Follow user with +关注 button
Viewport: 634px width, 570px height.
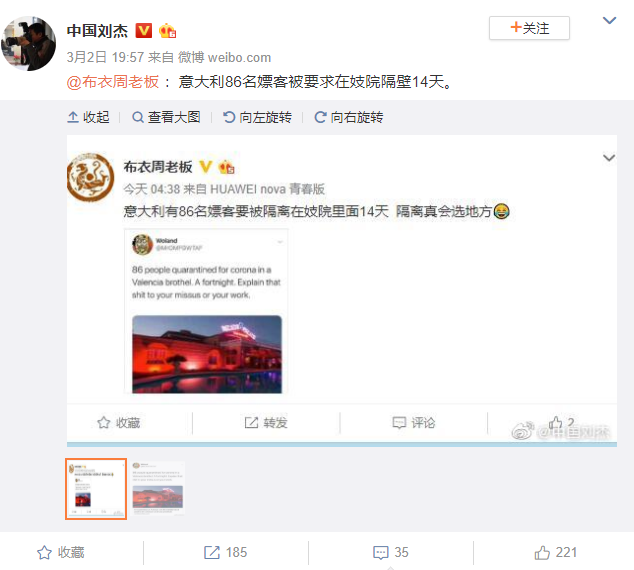tap(529, 28)
